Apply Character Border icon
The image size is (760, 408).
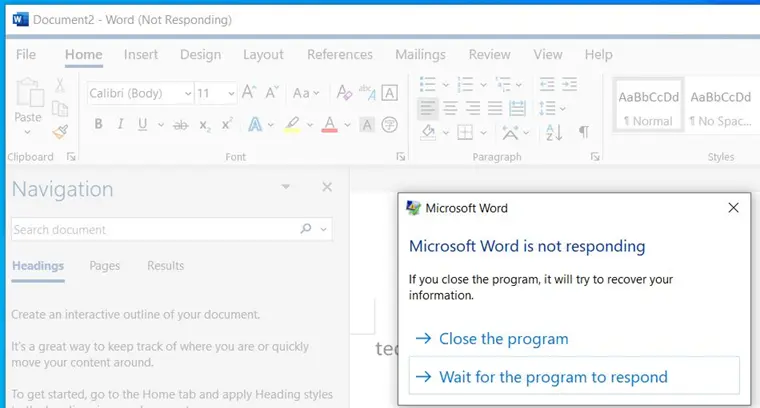[x=390, y=93]
